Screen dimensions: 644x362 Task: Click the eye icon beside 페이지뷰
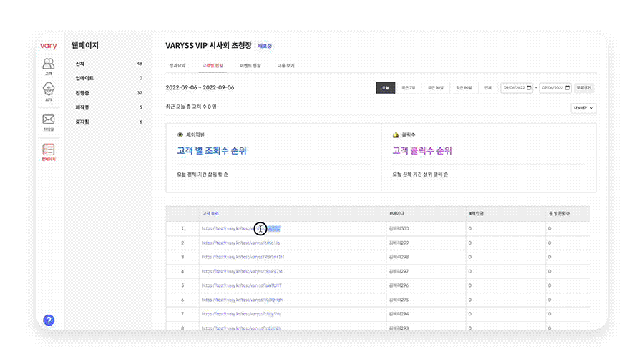pos(180,134)
